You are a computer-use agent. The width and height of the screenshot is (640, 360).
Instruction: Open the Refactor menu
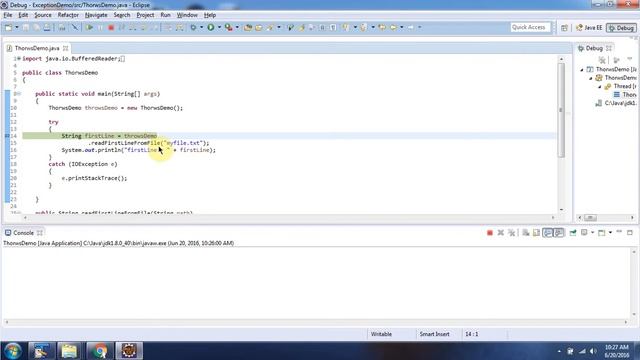68,15
